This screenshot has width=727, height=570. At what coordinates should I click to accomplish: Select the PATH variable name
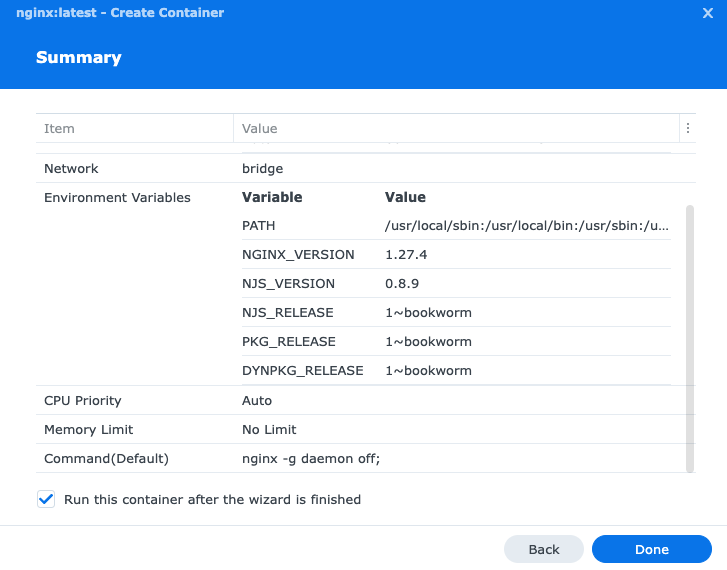click(258, 225)
